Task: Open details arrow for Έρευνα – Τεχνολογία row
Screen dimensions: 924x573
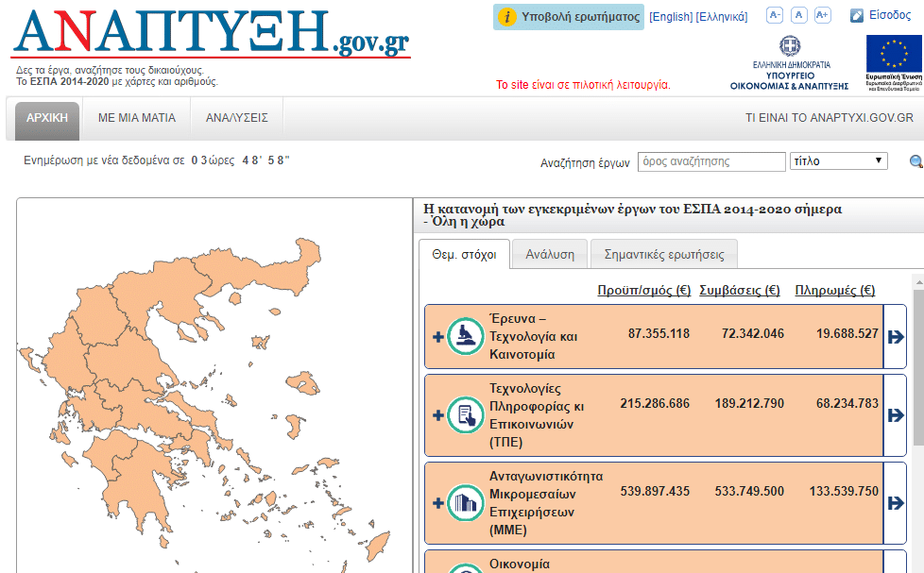Action: pos(895,337)
